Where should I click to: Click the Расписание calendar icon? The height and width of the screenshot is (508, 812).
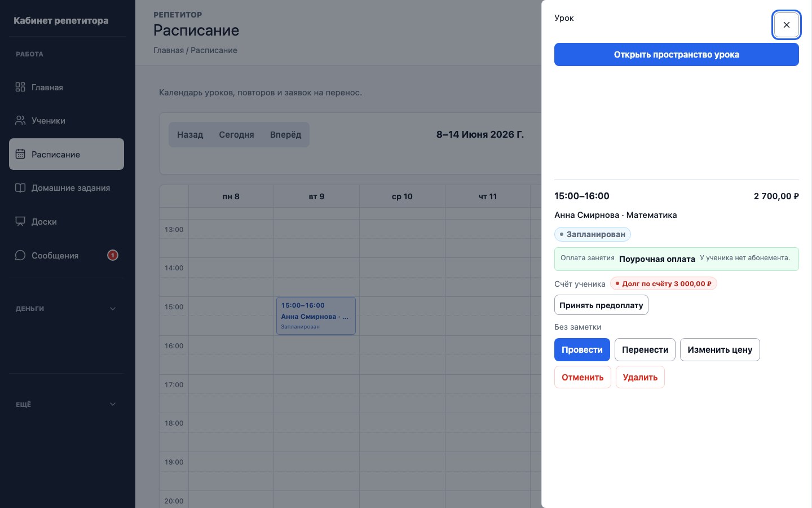click(x=20, y=154)
